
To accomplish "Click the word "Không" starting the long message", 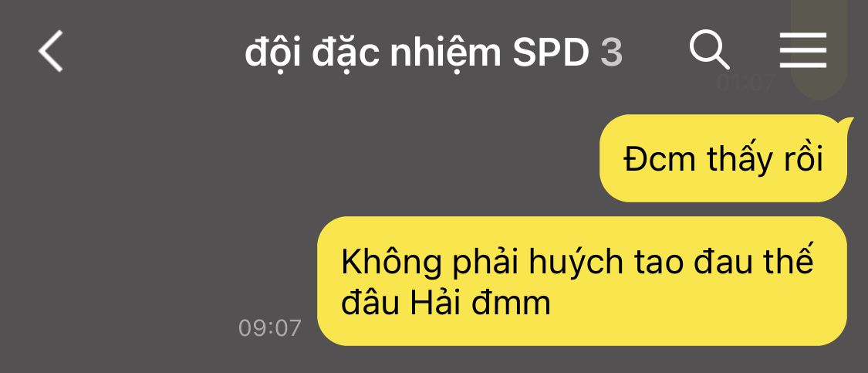I will (391, 262).
